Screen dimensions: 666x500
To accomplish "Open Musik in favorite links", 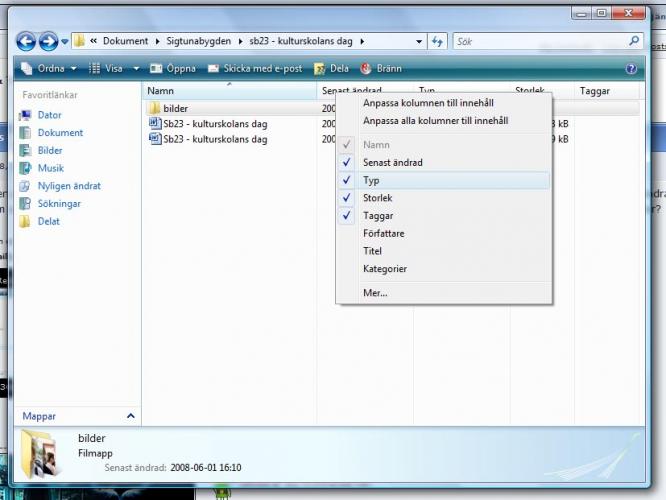I will pos(50,168).
